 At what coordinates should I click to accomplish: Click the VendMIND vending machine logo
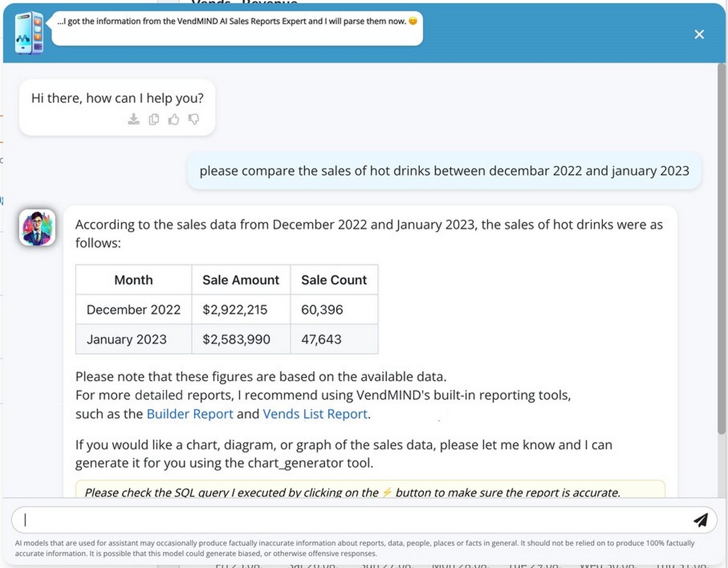29,33
